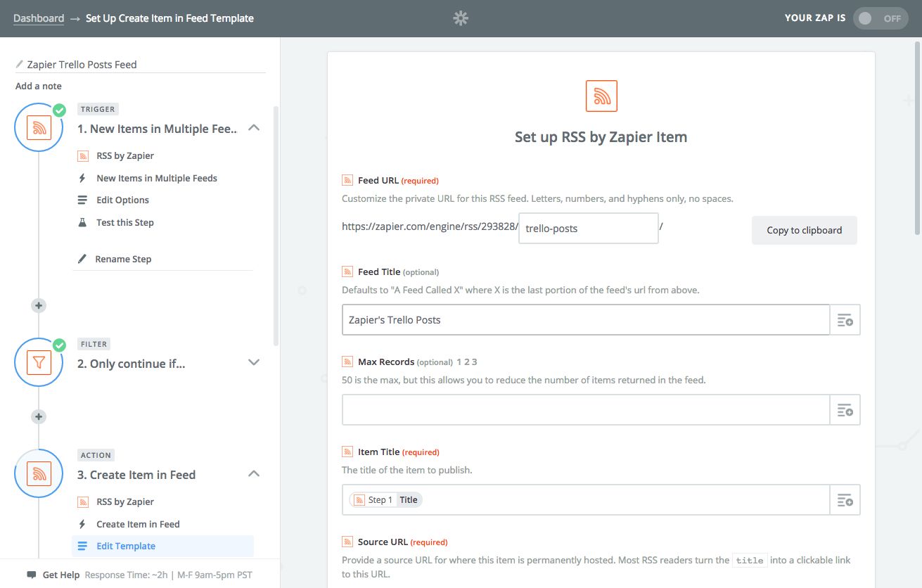Click the Set up RSS by Zapier Item heading
922x588 pixels.
(601, 137)
